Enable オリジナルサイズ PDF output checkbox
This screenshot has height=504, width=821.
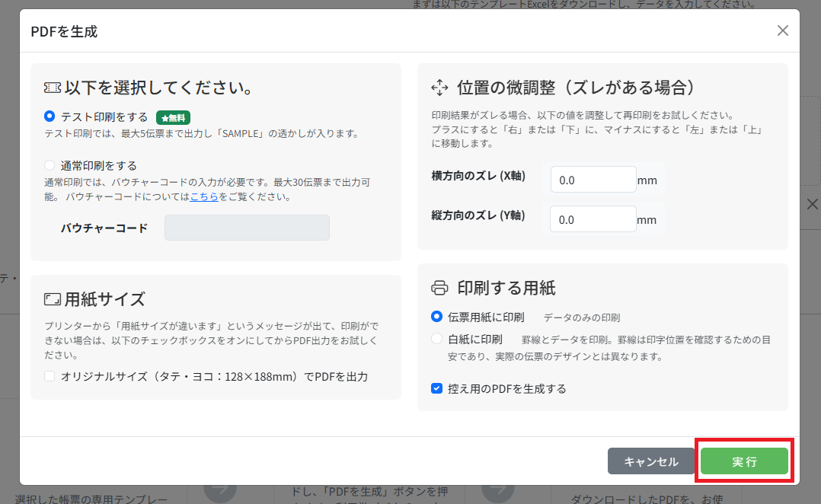pyautogui.click(x=50, y=376)
